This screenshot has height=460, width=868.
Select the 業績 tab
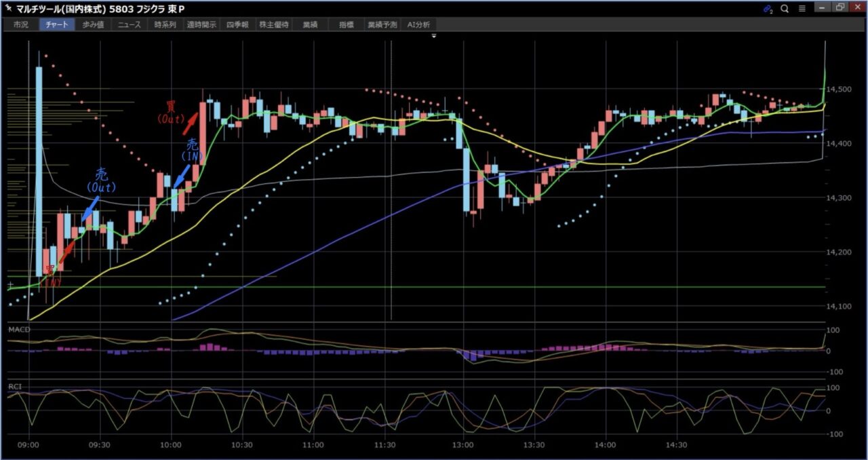coord(310,24)
